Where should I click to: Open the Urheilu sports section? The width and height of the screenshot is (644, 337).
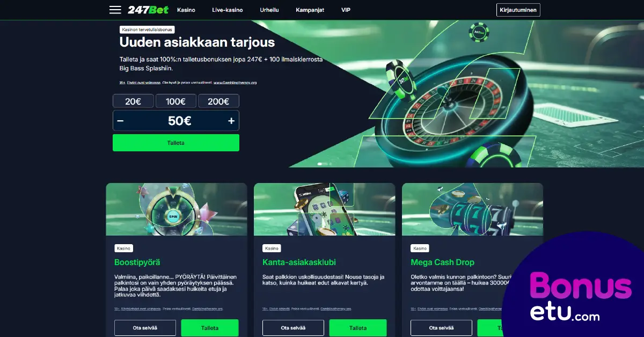269,10
